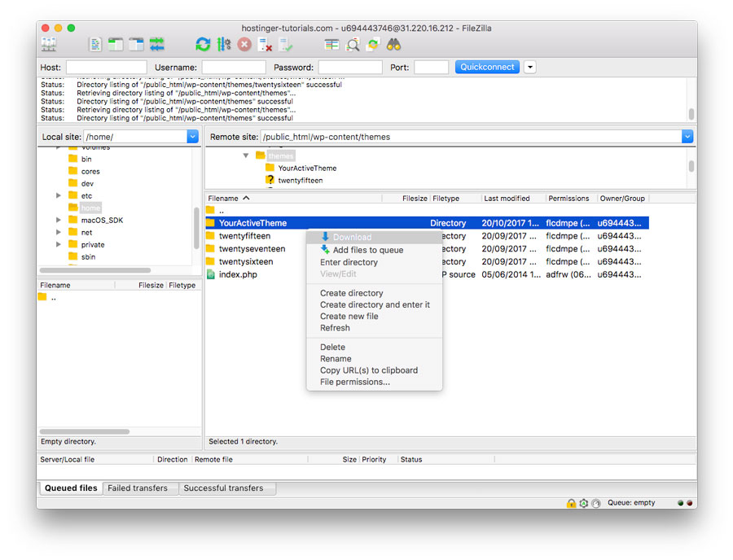Sort remote list by Filetype header
This screenshot has height=560, width=733.
coord(455,199)
